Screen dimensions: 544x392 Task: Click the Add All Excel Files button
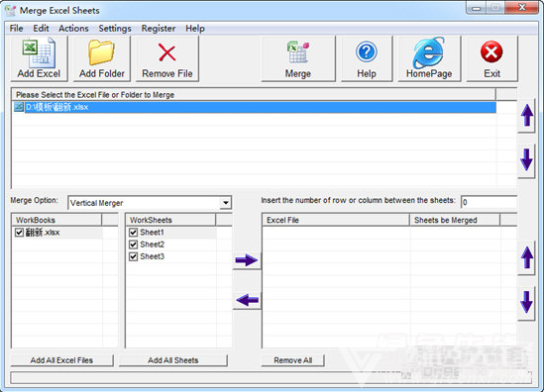(x=61, y=360)
